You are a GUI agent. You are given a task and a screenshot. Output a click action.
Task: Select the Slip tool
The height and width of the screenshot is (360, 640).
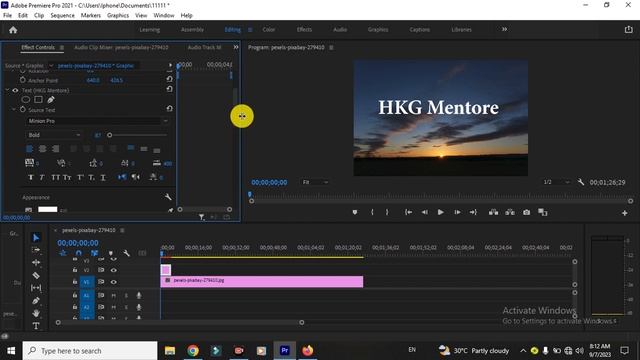pyautogui.click(x=36, y=288)
